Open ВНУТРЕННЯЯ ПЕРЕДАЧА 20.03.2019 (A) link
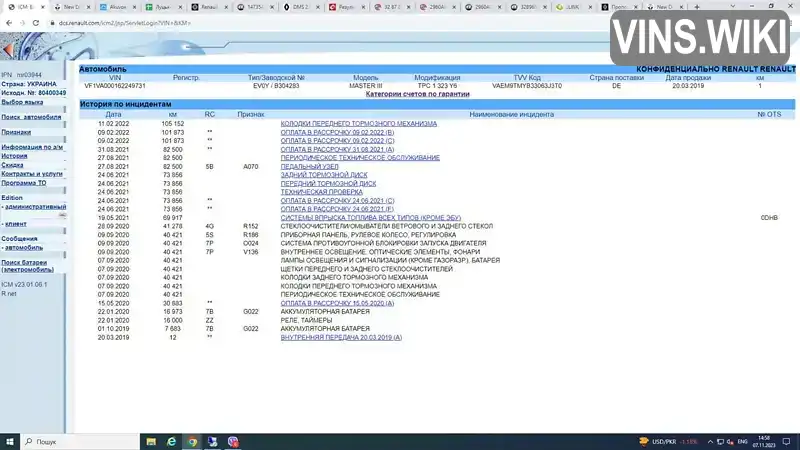 [341, 337]
